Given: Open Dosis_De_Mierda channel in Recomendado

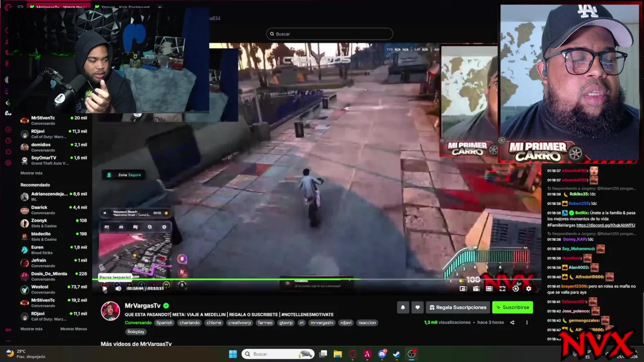Looking at the screenshot, I should [x=54, y=276].
